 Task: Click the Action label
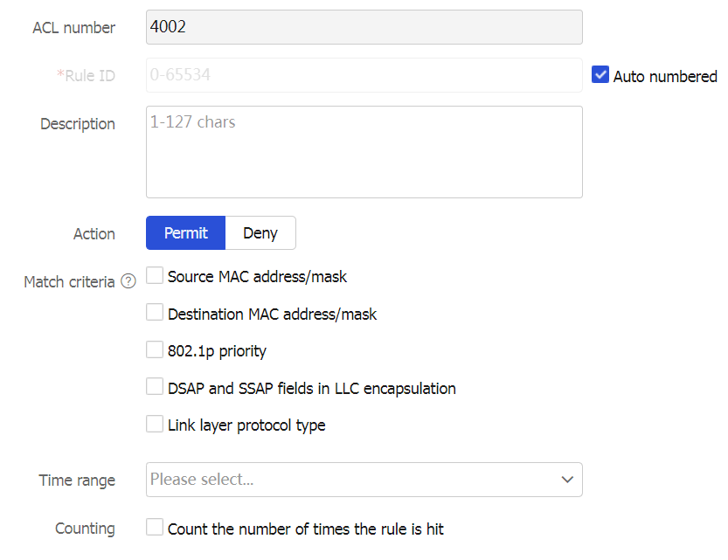94,234
